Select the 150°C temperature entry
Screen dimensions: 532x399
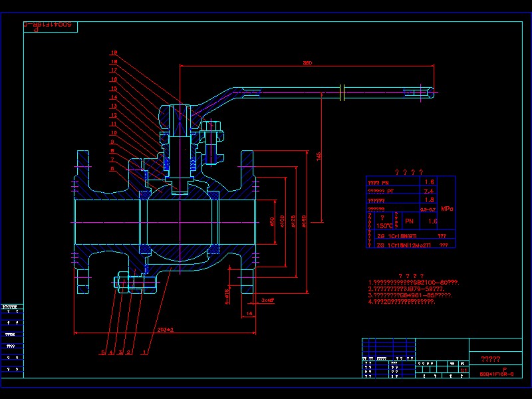[384, 225]
